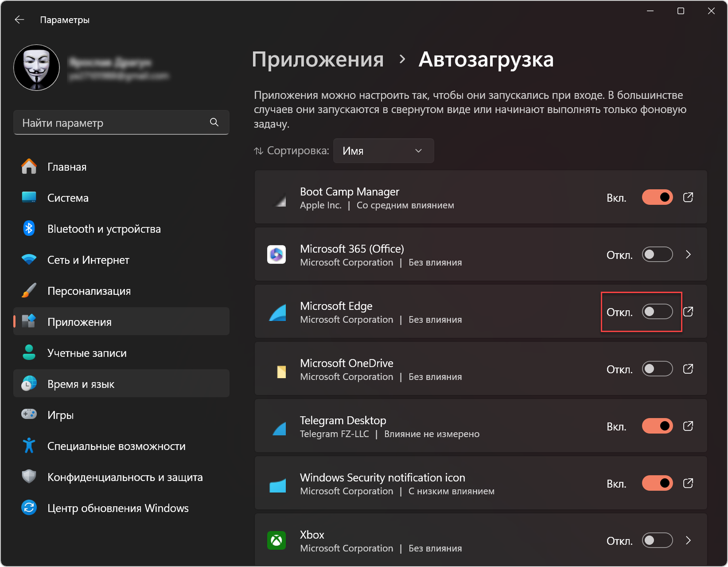Click the Microsoft Edge app icon
The width and height of the screenshot is (728, 567).
pos(278,312)
